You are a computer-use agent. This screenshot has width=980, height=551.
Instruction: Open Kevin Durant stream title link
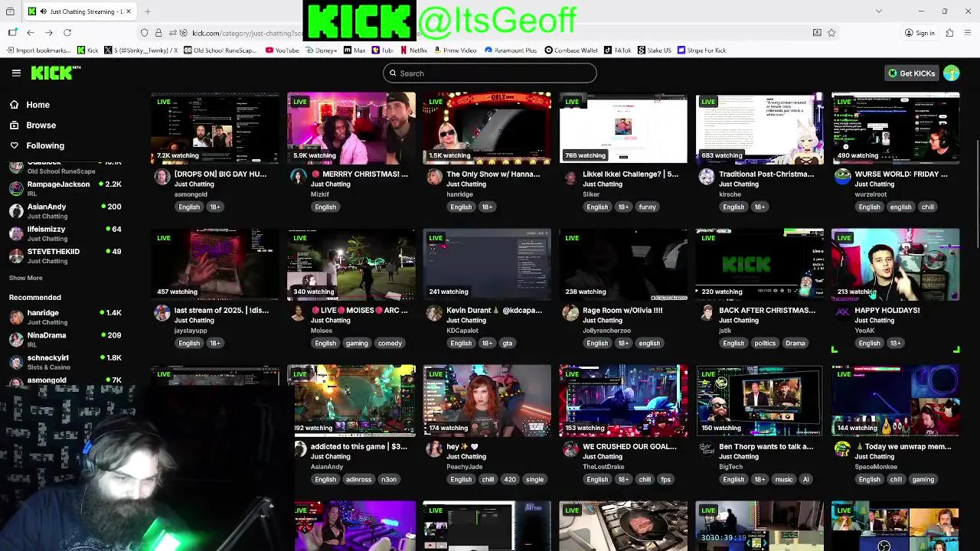tap(494, 311)
